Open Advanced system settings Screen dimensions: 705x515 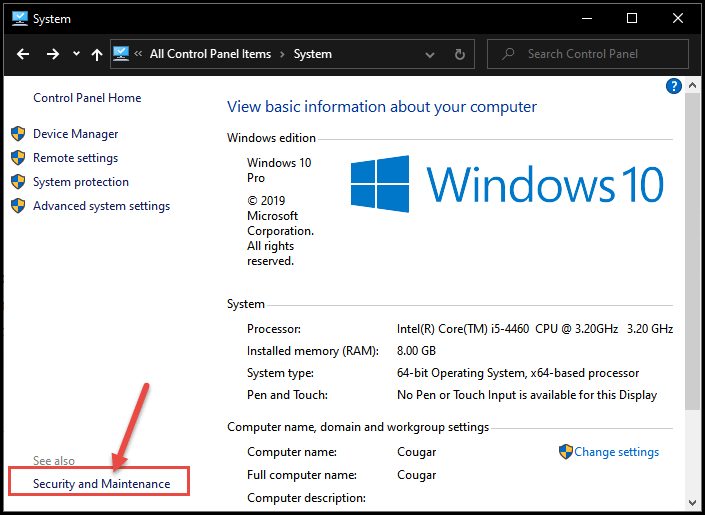tap(102, 206)
